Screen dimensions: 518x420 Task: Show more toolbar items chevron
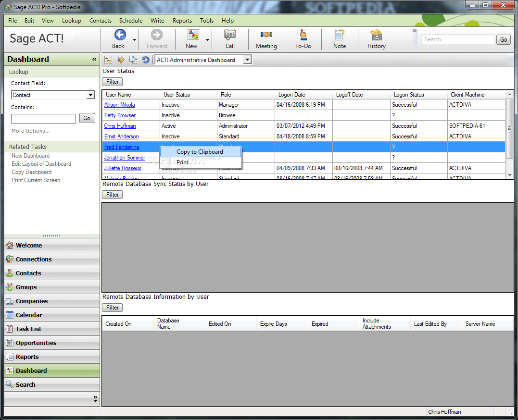click(414, 31)
